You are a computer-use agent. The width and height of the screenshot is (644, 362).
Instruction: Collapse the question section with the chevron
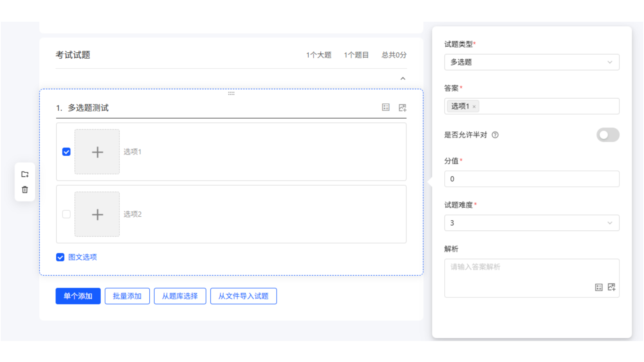[x=403, y=78]
